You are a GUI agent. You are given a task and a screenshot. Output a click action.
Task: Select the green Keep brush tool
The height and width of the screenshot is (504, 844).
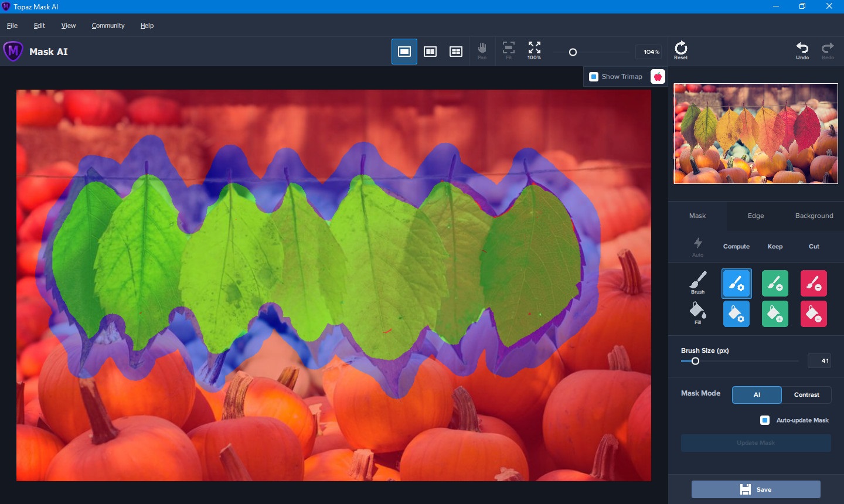click(775, 284)
